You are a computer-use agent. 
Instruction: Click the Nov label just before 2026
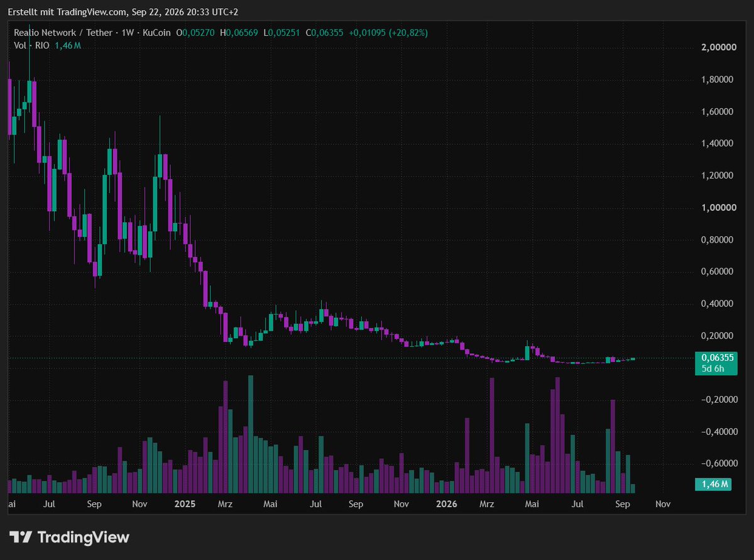402,504
